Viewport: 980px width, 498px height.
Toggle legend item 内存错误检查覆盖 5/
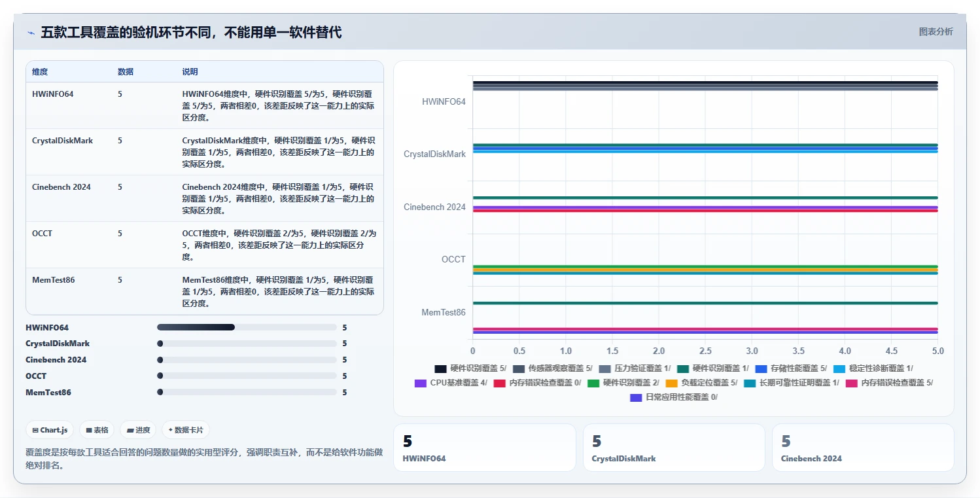click(890, 383)
